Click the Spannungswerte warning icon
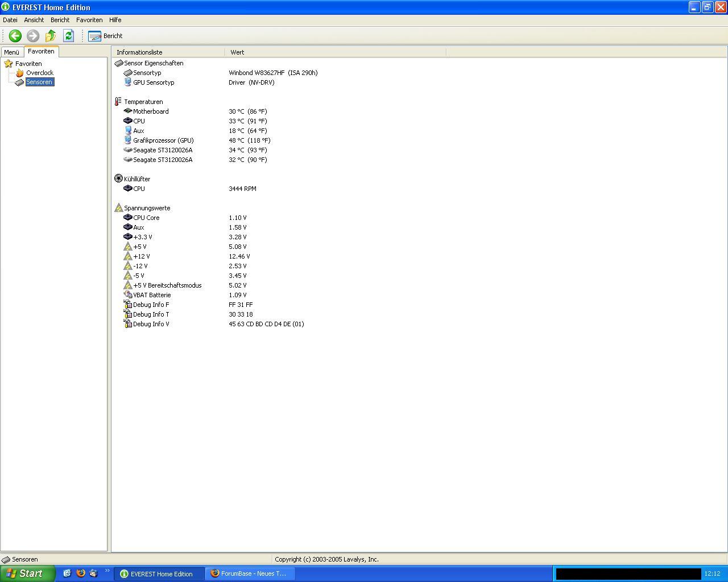This screenshot has width=728, height=582. 118,208
